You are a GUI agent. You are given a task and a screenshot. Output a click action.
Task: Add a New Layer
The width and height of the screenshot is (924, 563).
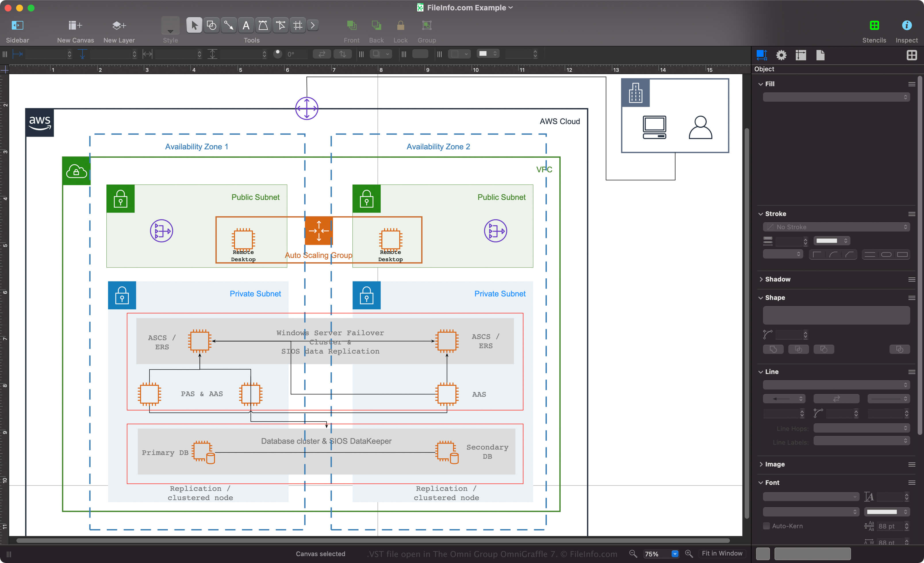(x=119, y=26)
